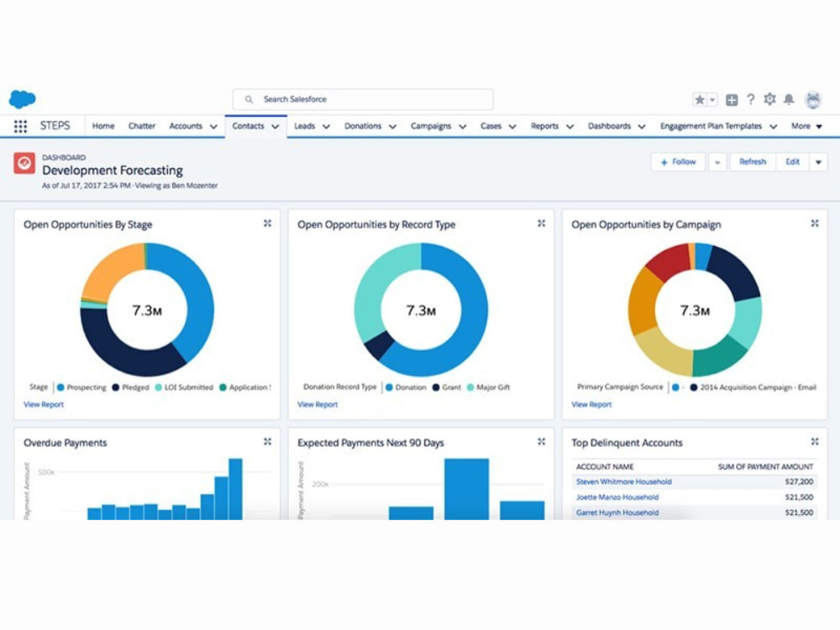840x630 pixels.
Task: Open the favorites list dropdown arrow
Action: click(x=712, y=100)
